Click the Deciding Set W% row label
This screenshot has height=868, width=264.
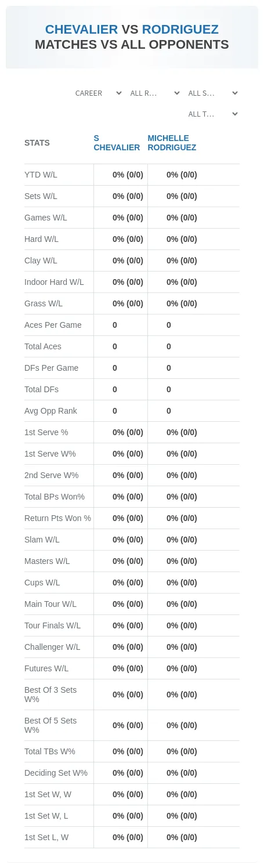[x=56, y=773]
